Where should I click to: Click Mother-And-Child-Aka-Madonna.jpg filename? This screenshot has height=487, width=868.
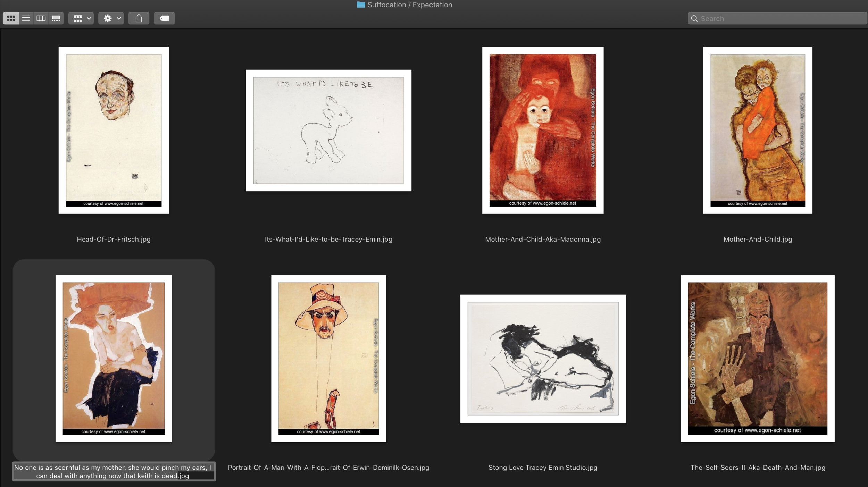pyautogui.click(x=543, y=239)
